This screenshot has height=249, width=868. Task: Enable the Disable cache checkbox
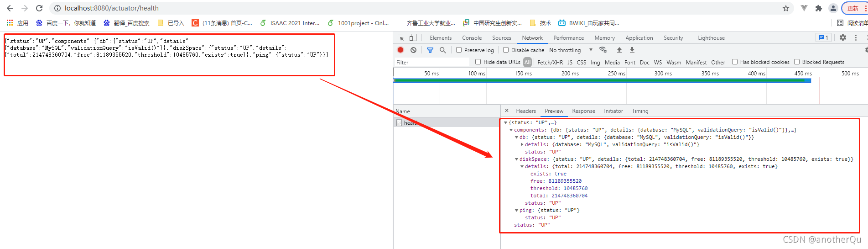click(506, 50)
